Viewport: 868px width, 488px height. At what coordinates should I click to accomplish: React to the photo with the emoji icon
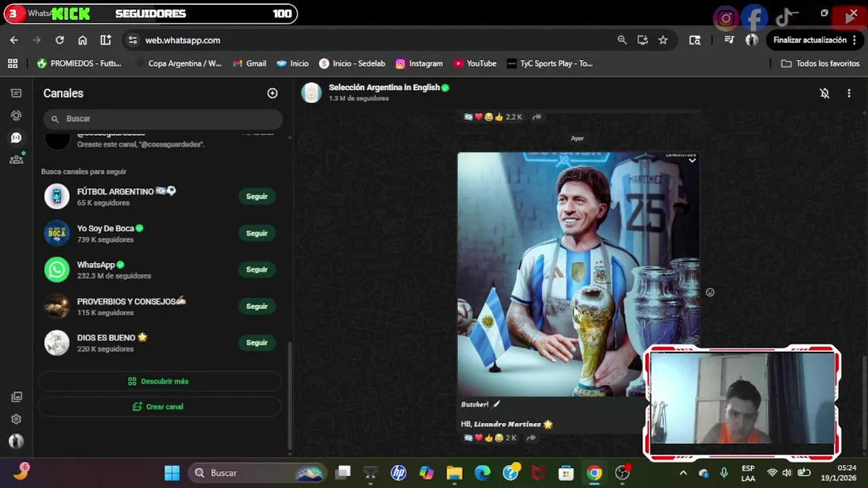710,292
